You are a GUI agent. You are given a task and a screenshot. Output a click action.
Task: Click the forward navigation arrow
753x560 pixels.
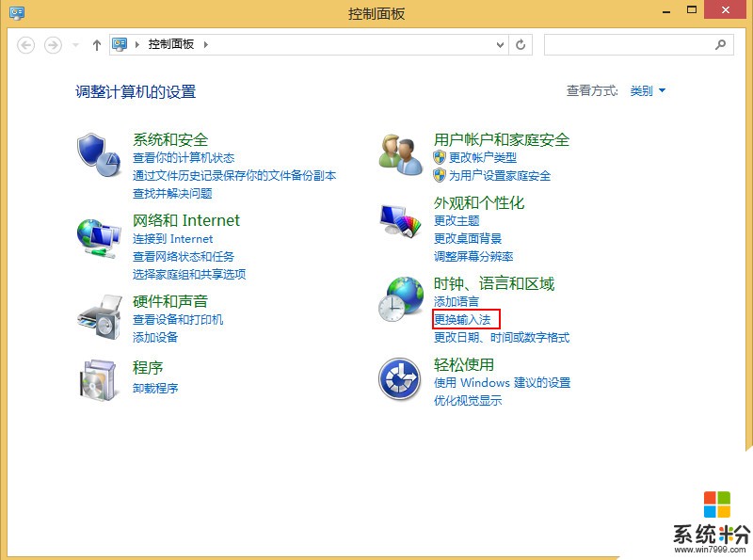point(53,45)
